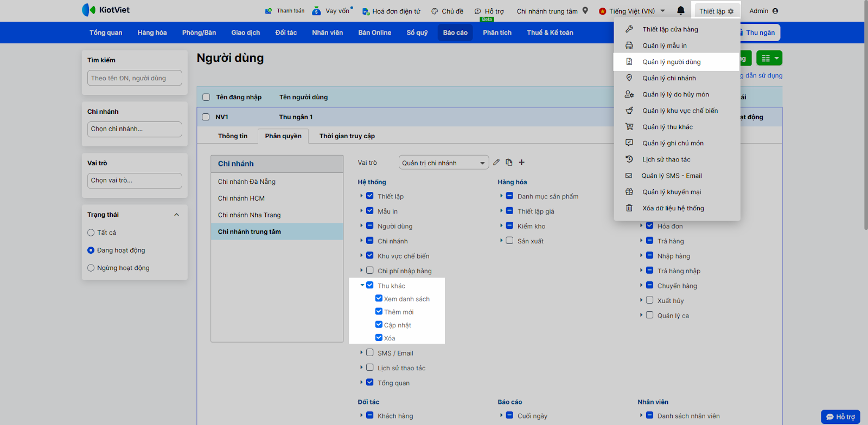Click the location pin beside Chi nhánh trung tâm
The width and height of the screenshot is (868, 425).
point(585,10)
